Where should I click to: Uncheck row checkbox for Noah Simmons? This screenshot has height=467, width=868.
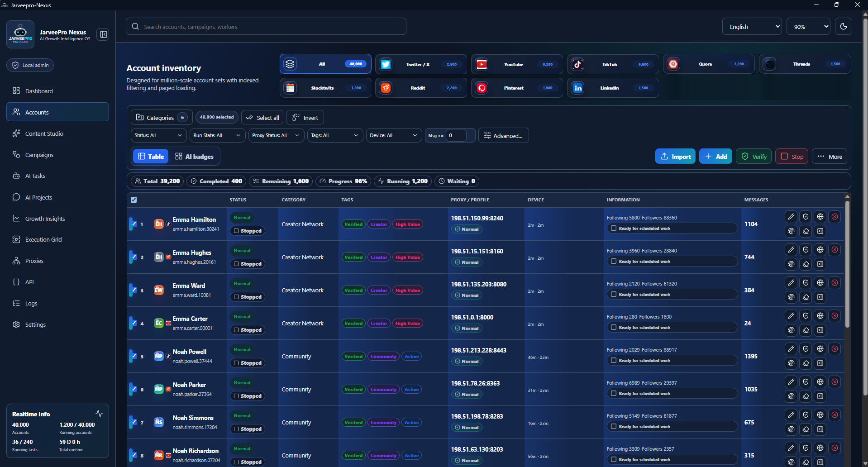(134, 422)
